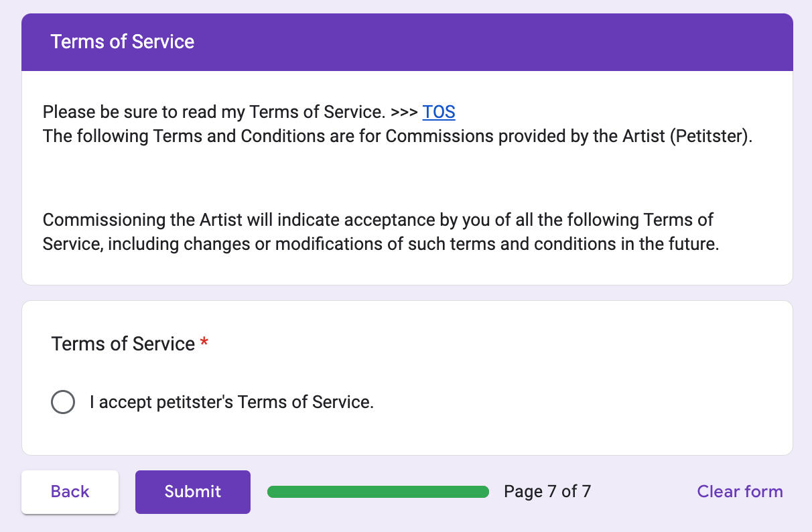Click the Terms of Service question title
This screenshot has width=812, height=532.
click(x=123, y=344)
